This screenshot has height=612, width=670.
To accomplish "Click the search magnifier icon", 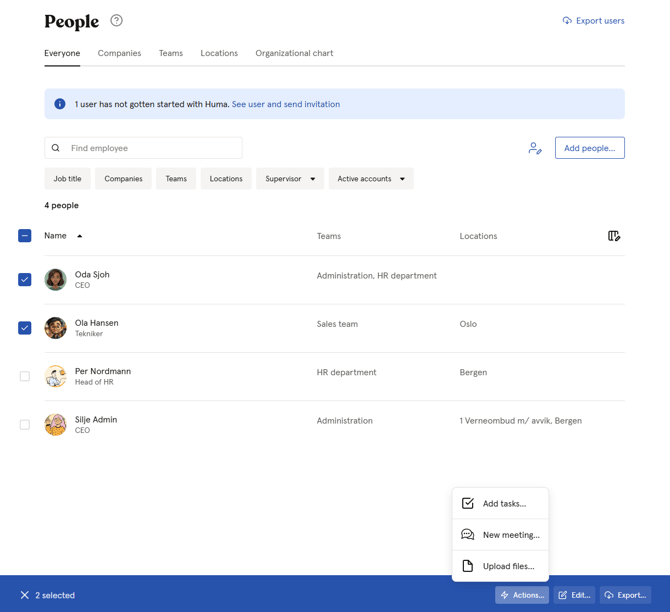I will coord(56,148).
